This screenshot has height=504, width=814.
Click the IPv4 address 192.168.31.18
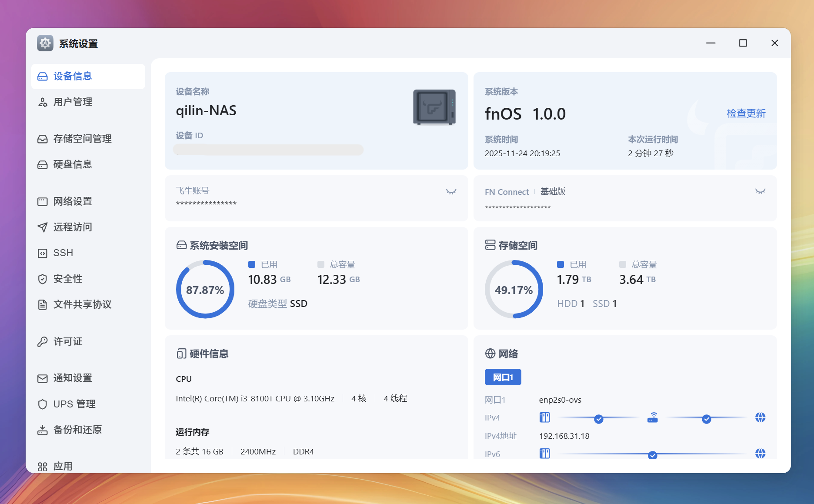564,436
